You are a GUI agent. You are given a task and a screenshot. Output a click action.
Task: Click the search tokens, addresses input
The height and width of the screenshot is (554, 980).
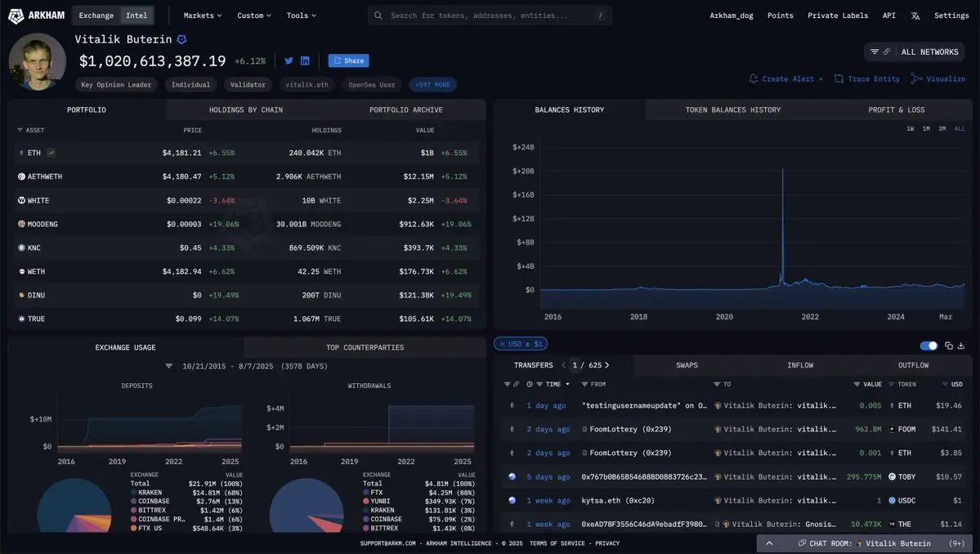point(490,16)
